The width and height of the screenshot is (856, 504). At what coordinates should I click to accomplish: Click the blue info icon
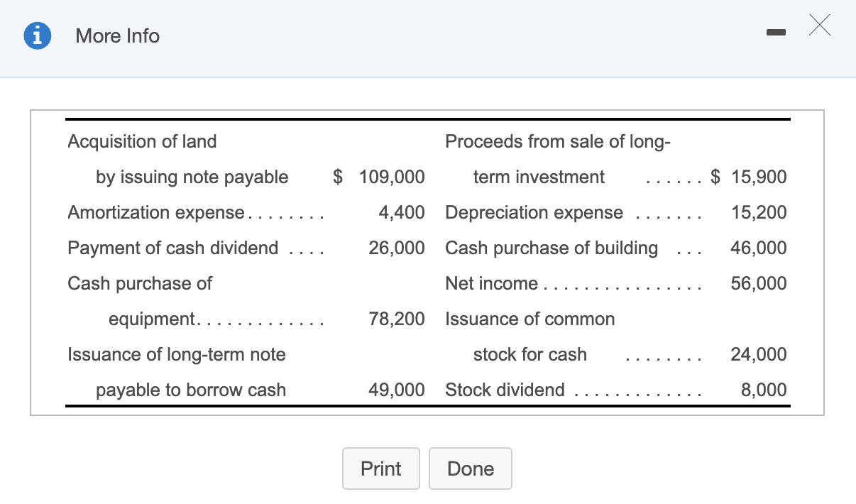point(37,35)
